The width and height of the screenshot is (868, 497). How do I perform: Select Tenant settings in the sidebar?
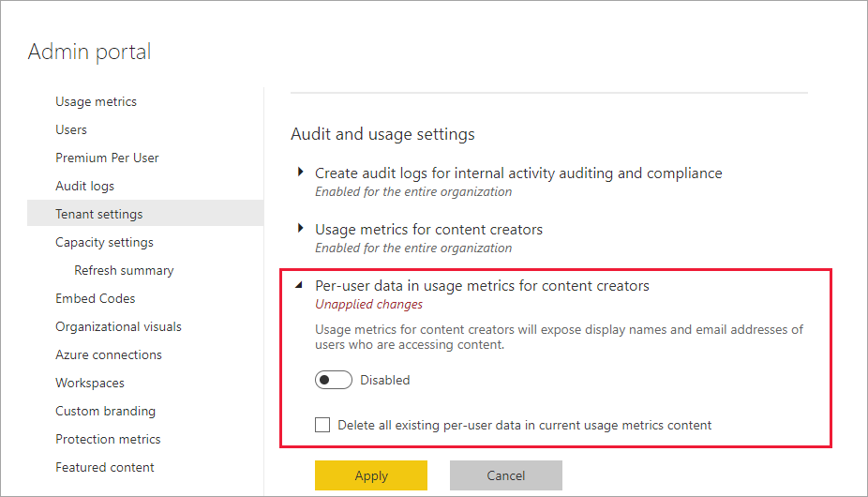coord(99,214)
